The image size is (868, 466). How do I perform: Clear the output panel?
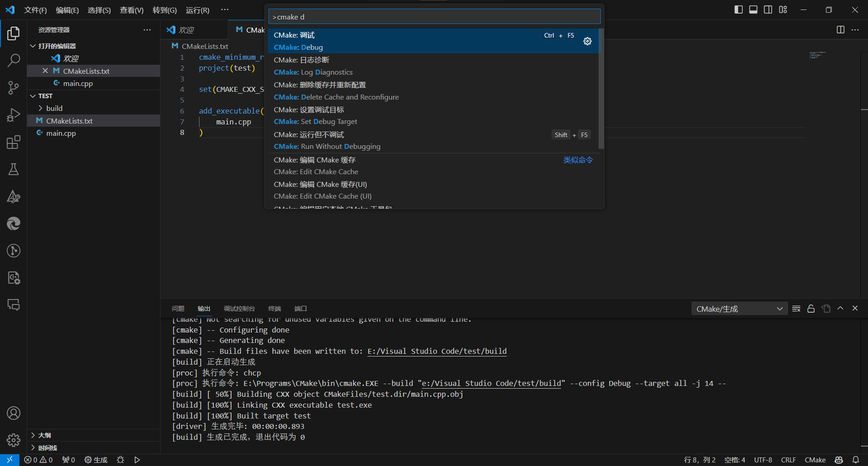click(796, 309)
